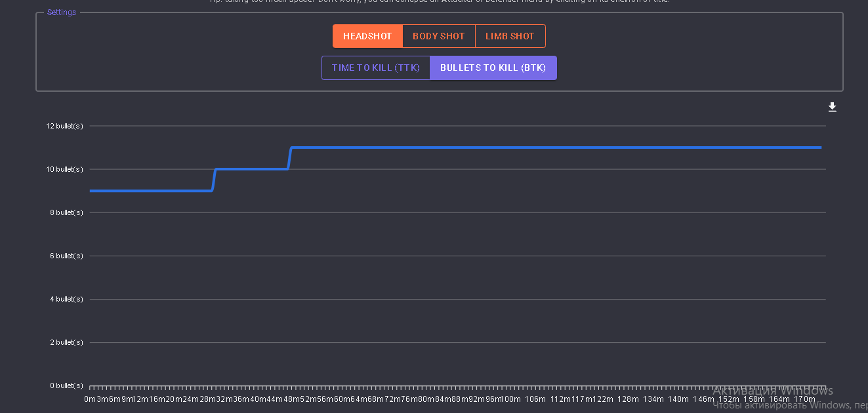Show the BULLETS TO KILL (BTK) chart
The image size is (868, 413).
coord(493,68)
